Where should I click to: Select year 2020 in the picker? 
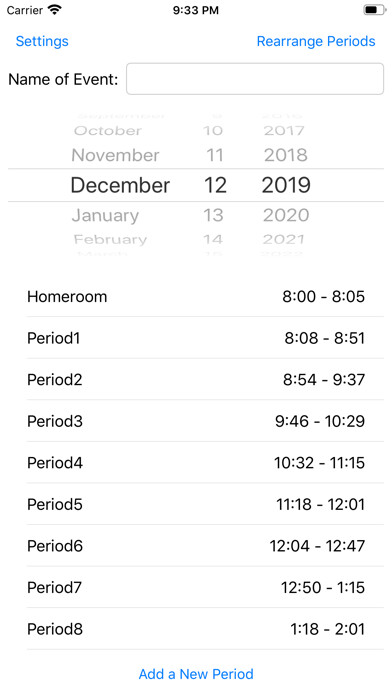[x=286, y=215]
